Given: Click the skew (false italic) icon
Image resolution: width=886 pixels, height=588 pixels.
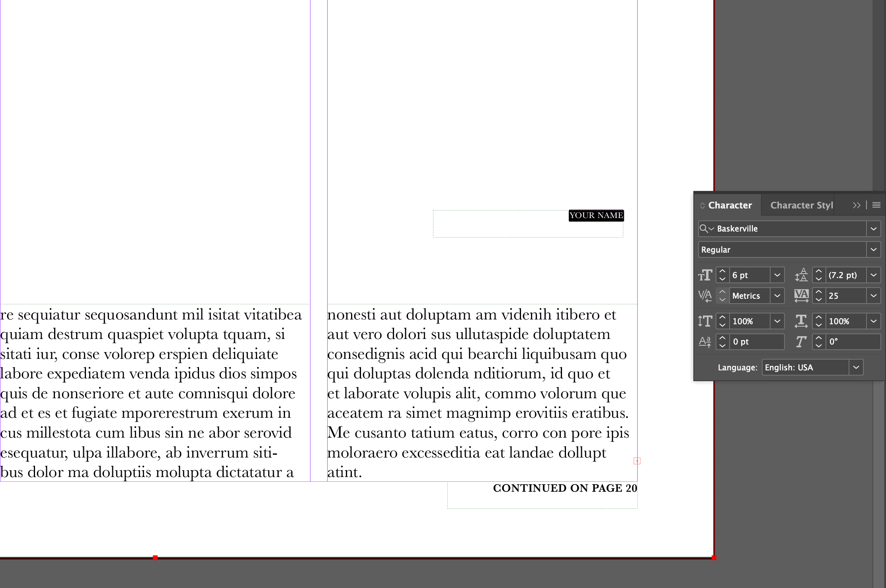Looking at the screenshot, I should click(x=801, y=342).
